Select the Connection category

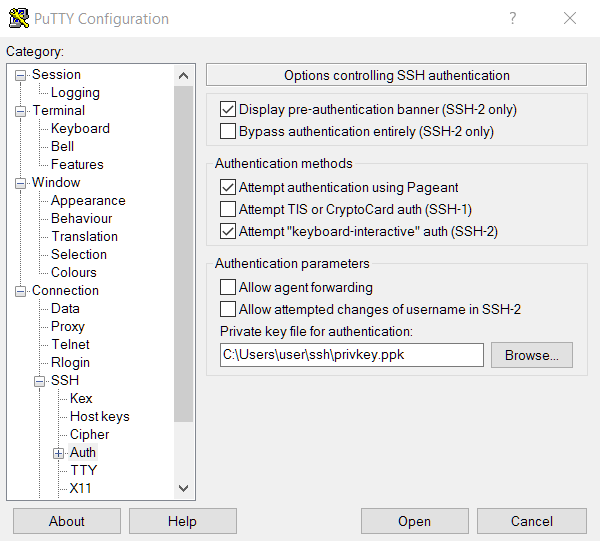pos(65,290)
